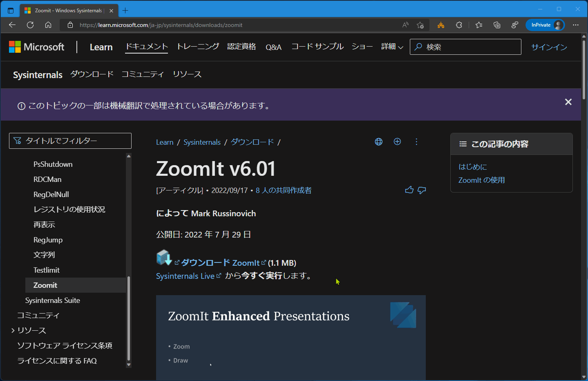Open the language switcher globe icon

(378, 141)
